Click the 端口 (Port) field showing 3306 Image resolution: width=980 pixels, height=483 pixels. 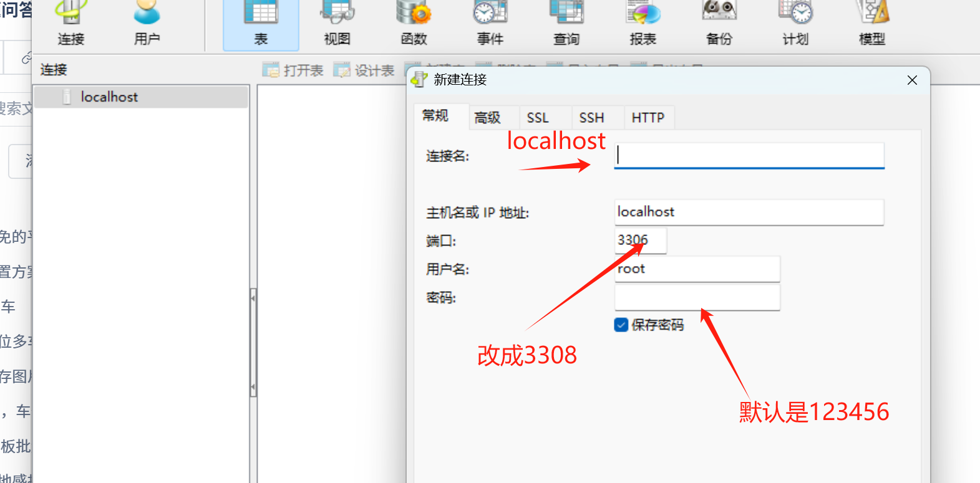click(x=641, y=241)
